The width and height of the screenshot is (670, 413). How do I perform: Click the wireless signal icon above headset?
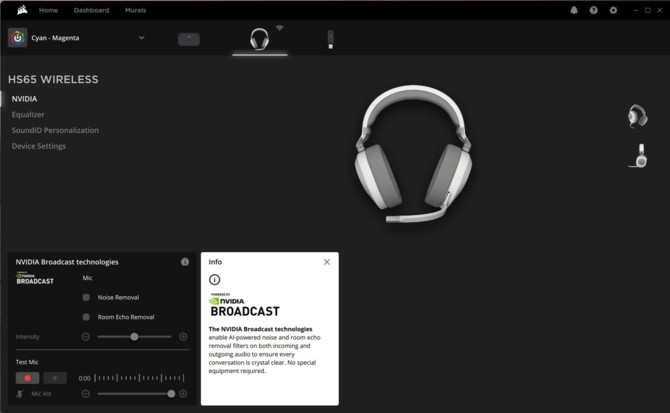pyautogui.click(x=279, y=28)
